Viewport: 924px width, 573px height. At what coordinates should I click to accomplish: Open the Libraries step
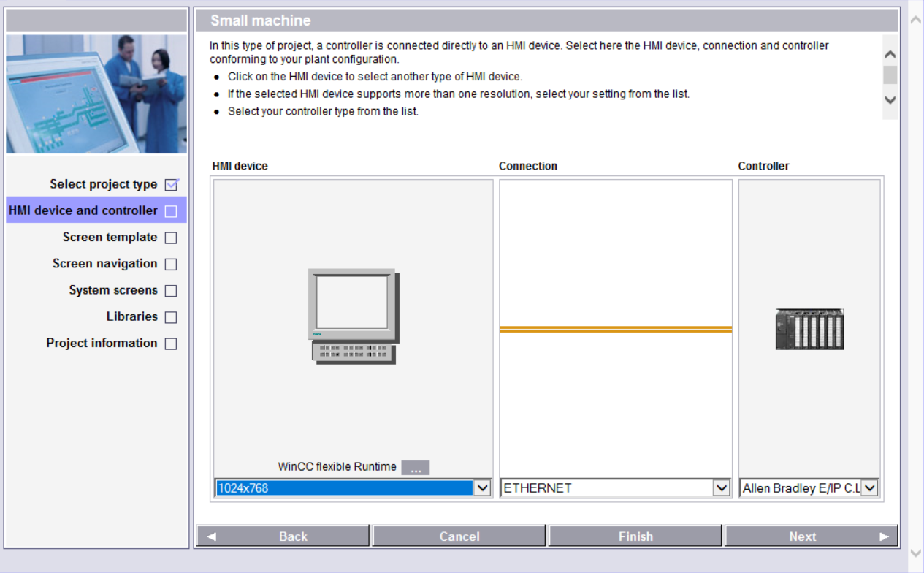coord(132,316)
